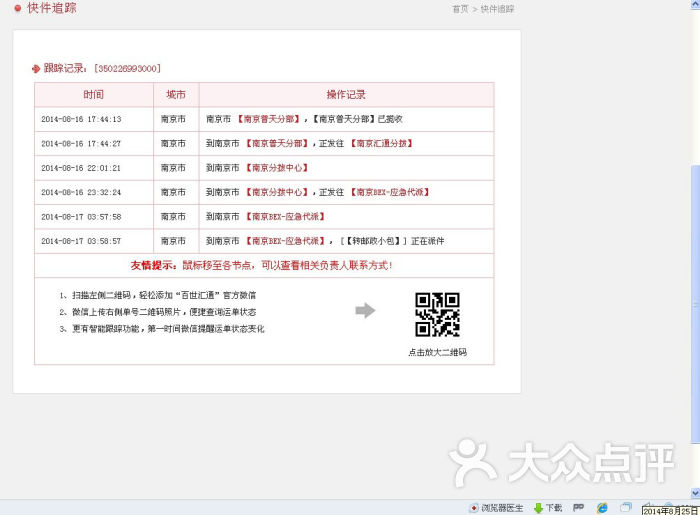Open 浏览器医生 in the status bar

click(x=496, y=508)
